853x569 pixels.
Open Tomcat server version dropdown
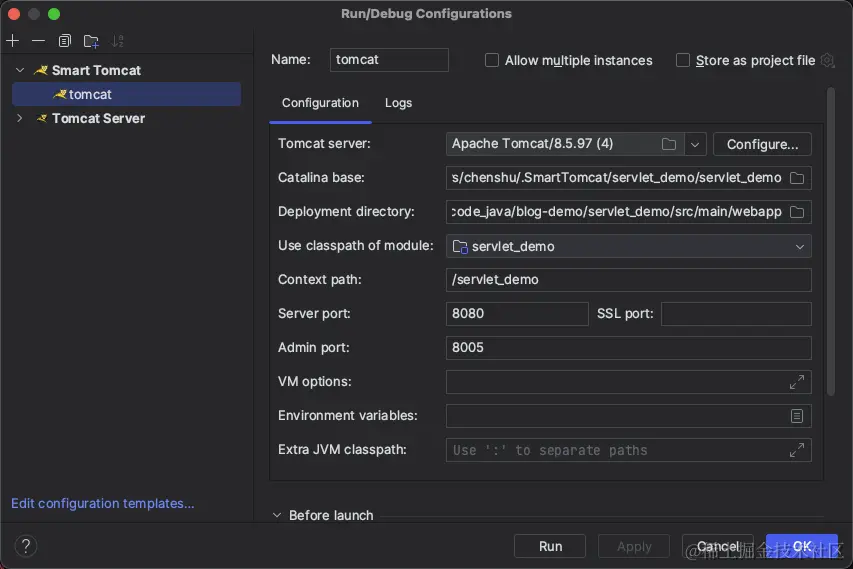point(697,144)
